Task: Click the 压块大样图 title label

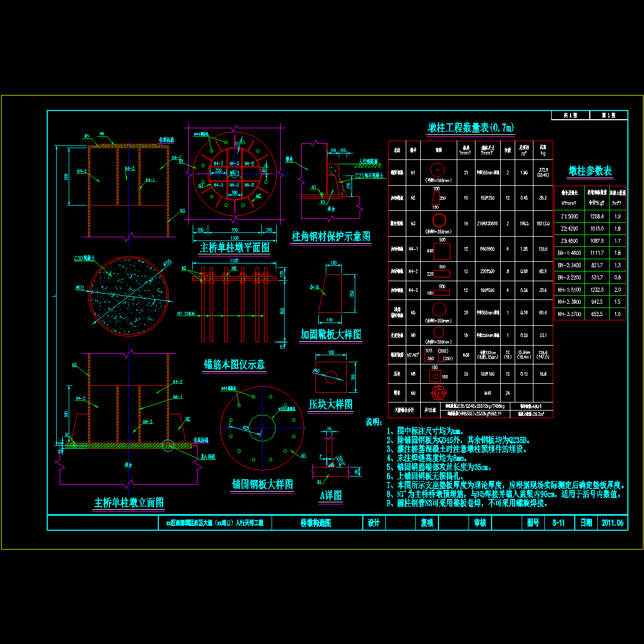Action: (x=331, y=404)
